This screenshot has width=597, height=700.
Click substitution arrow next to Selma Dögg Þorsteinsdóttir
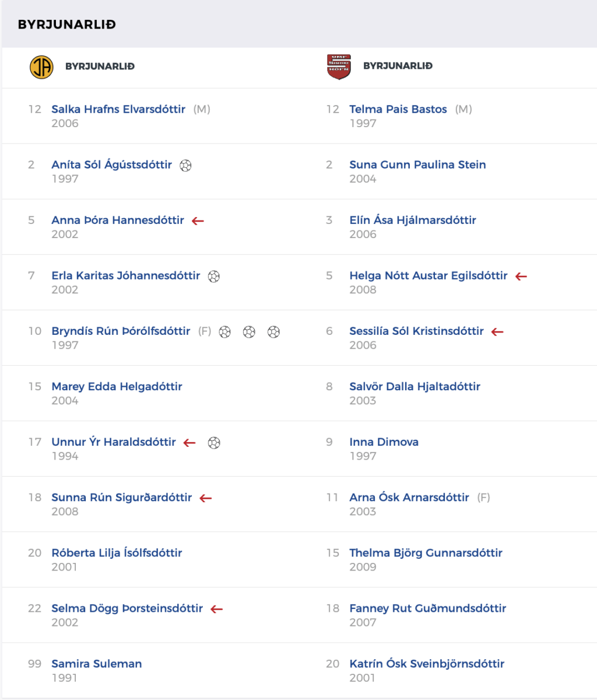pyautogui.click(x=217, y=608)
